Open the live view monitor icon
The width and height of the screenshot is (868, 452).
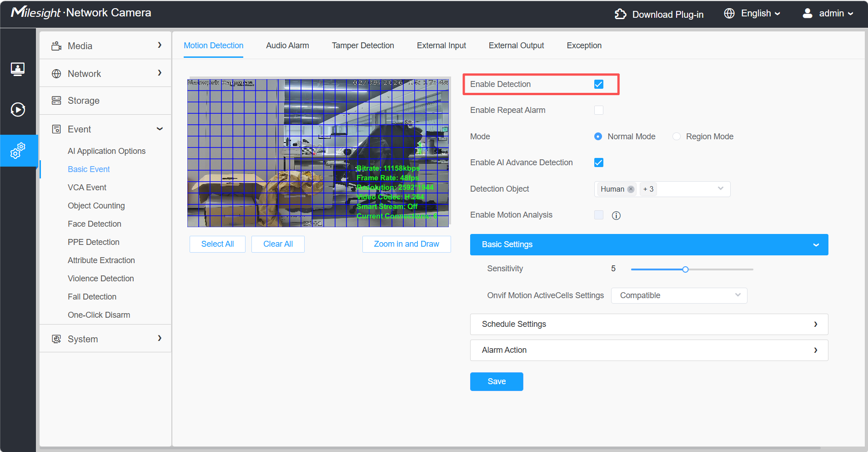coord(18,69)
